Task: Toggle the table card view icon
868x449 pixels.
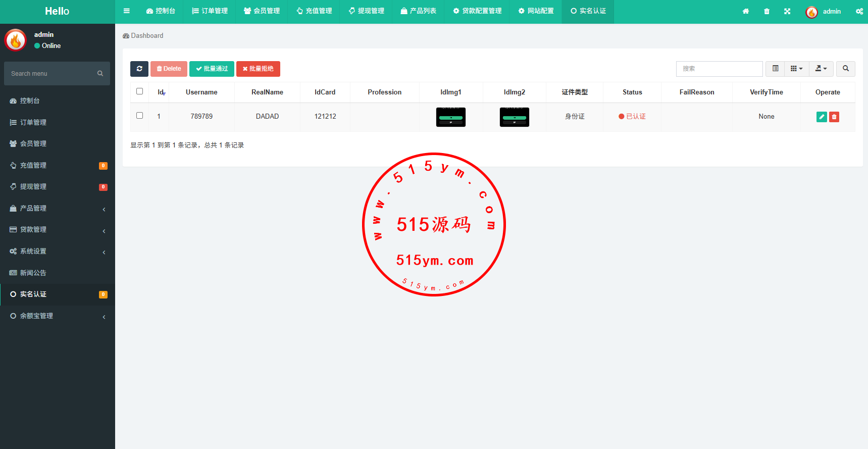Action: [775, 69]
